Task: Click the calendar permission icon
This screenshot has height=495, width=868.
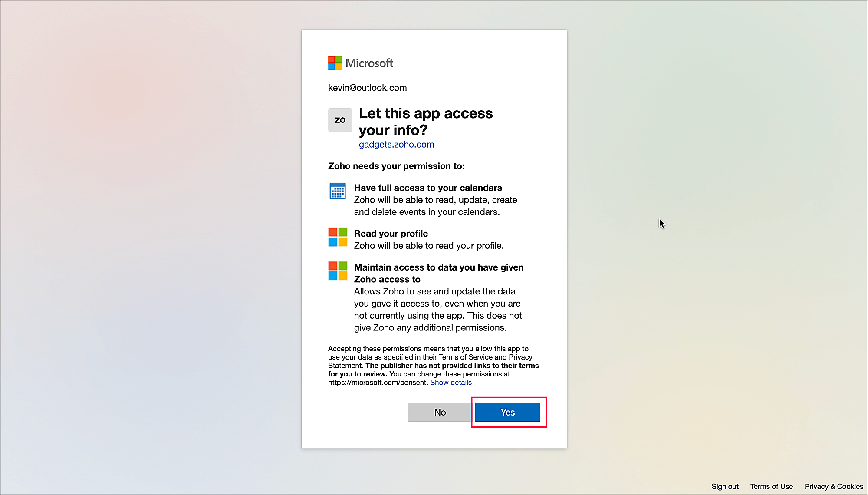Action: tap(337, 191)
